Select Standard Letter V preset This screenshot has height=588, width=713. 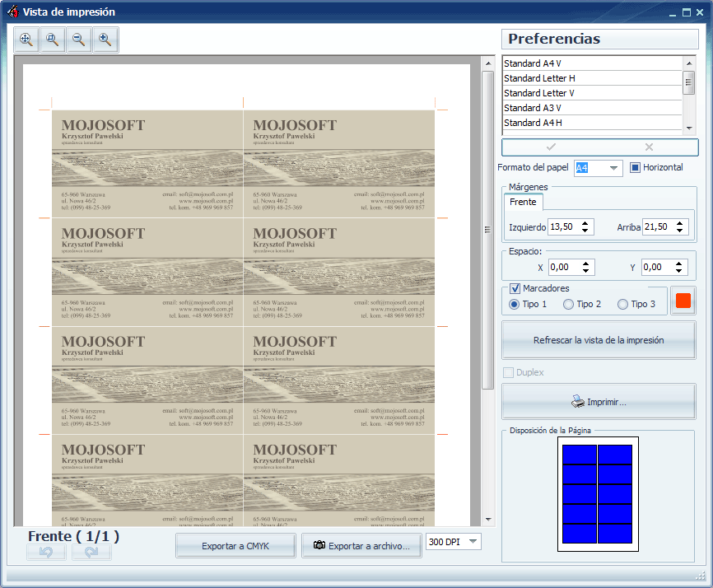tap(592, 93)
